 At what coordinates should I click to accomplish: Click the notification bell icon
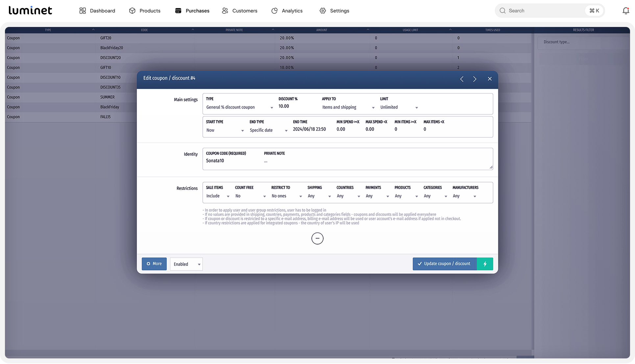[x=625, y=11]
